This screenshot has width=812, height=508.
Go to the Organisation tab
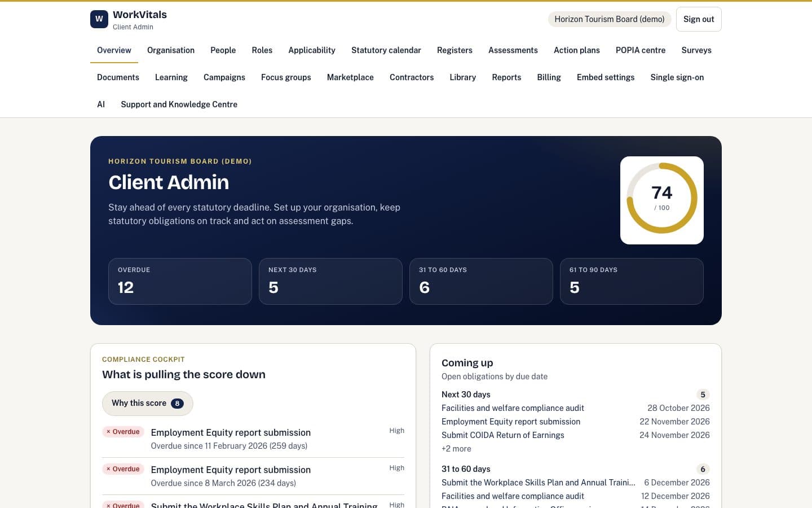point(171,50)
